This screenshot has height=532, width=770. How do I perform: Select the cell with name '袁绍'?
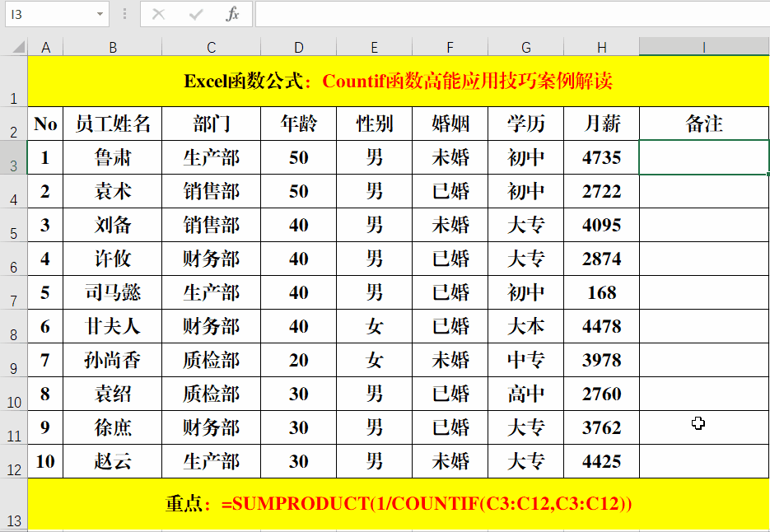click(113, 394)
